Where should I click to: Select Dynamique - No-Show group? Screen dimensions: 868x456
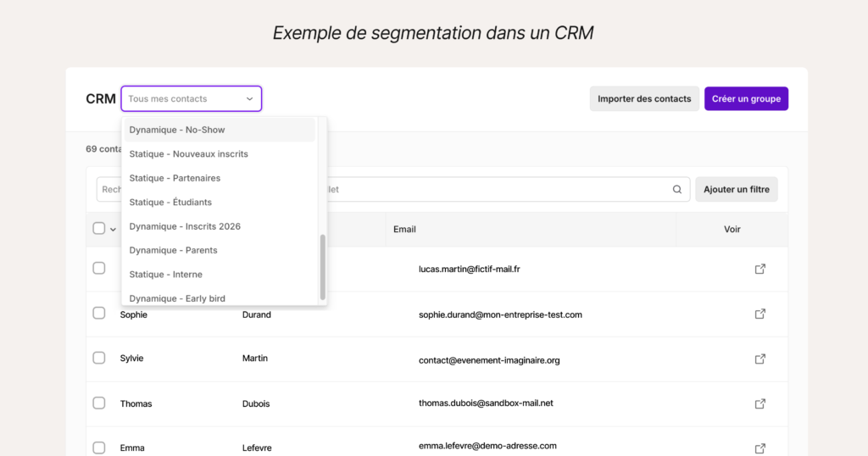click(x=220, y=130)
